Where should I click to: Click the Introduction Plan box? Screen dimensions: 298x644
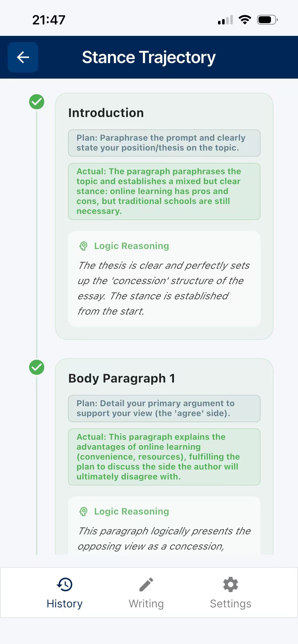pyautogui.click(x=164, y=143)
